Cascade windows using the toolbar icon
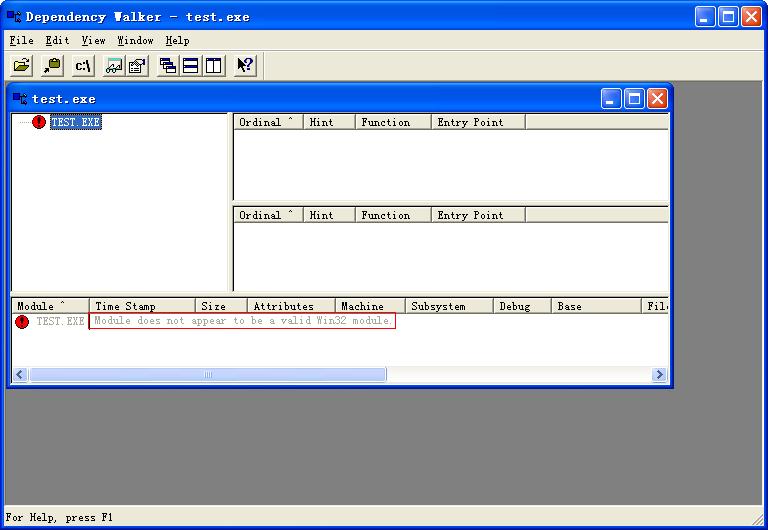Image resolution: width=768 pixels, height=530 pixels. coord(168,66)
